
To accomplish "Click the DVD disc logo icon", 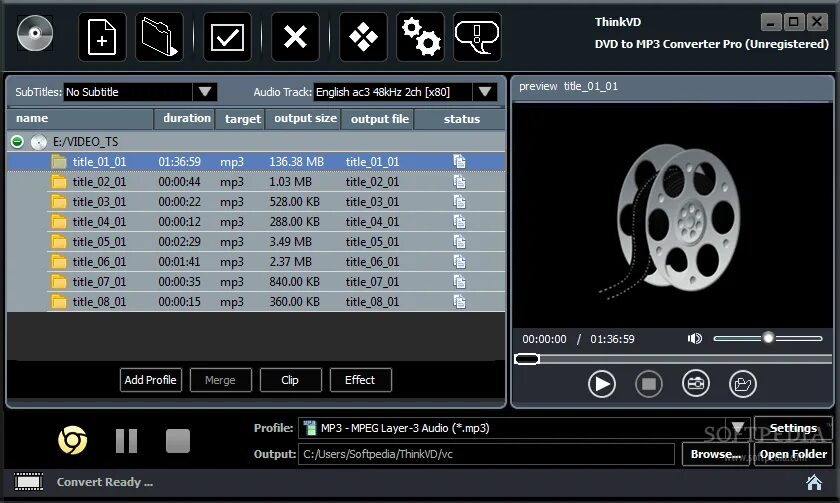I will [x=35, y=33].
